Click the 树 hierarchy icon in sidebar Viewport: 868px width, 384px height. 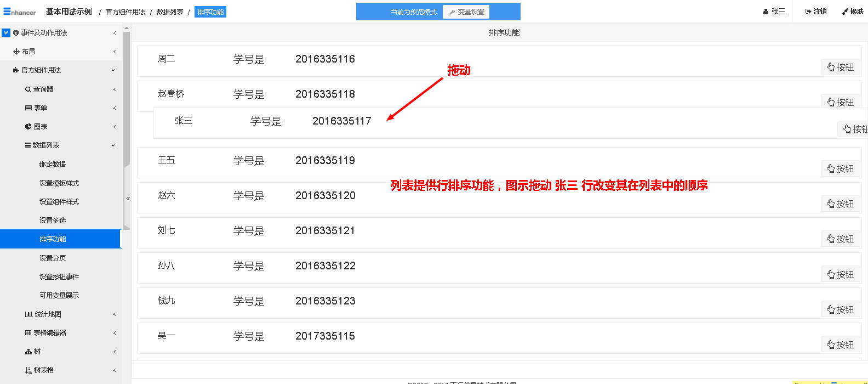pos(28,352)
